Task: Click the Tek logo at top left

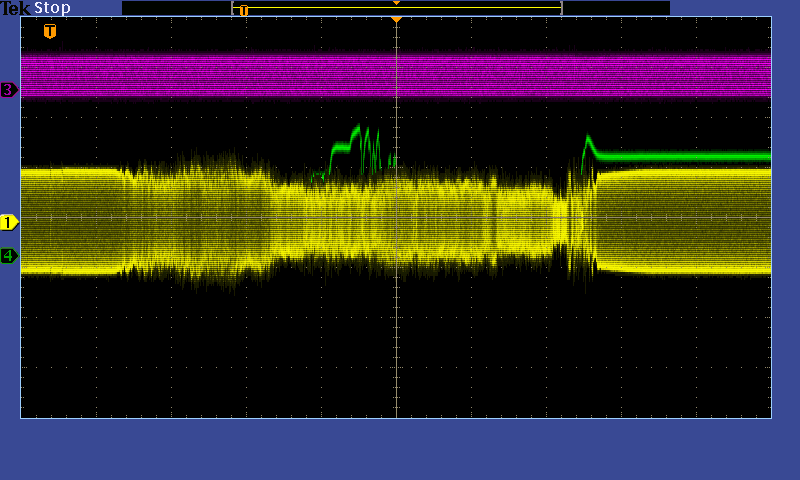Action: (15, 8)
